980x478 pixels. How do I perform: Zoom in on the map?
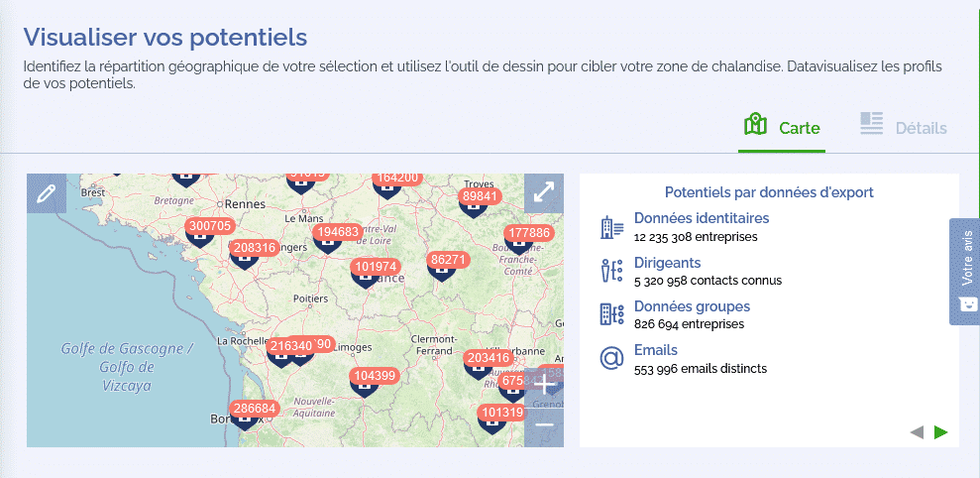pos(543,386)
